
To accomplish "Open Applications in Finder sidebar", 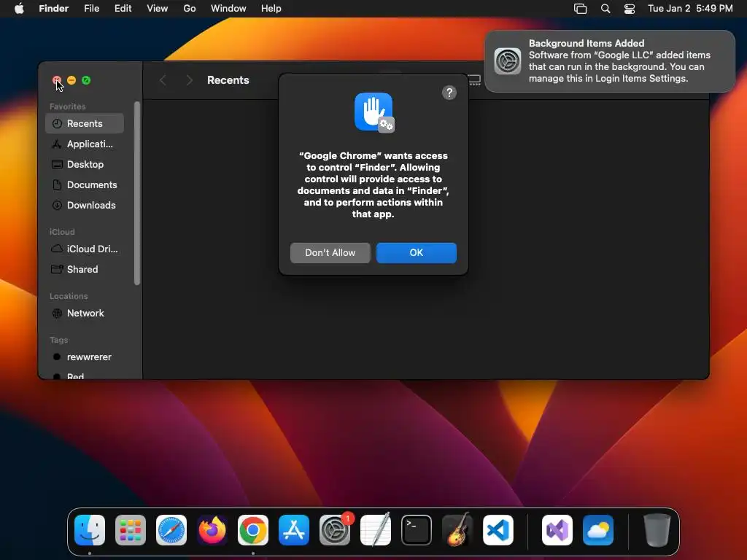I will click(85, 144).
